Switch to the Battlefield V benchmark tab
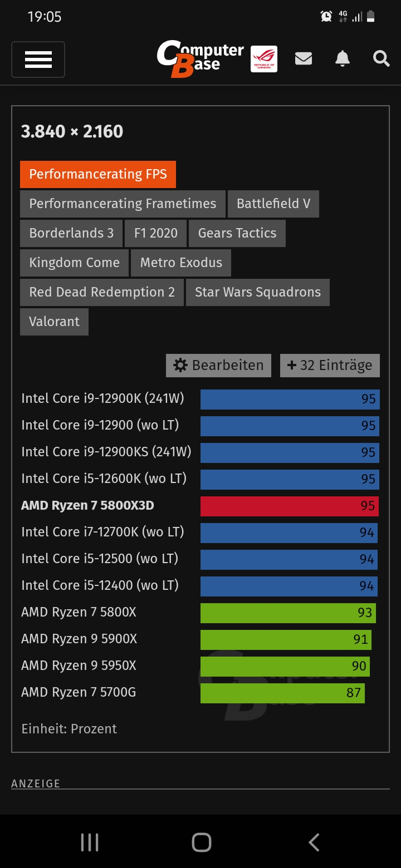Screen dimensions: 401x868 (273, 204)
